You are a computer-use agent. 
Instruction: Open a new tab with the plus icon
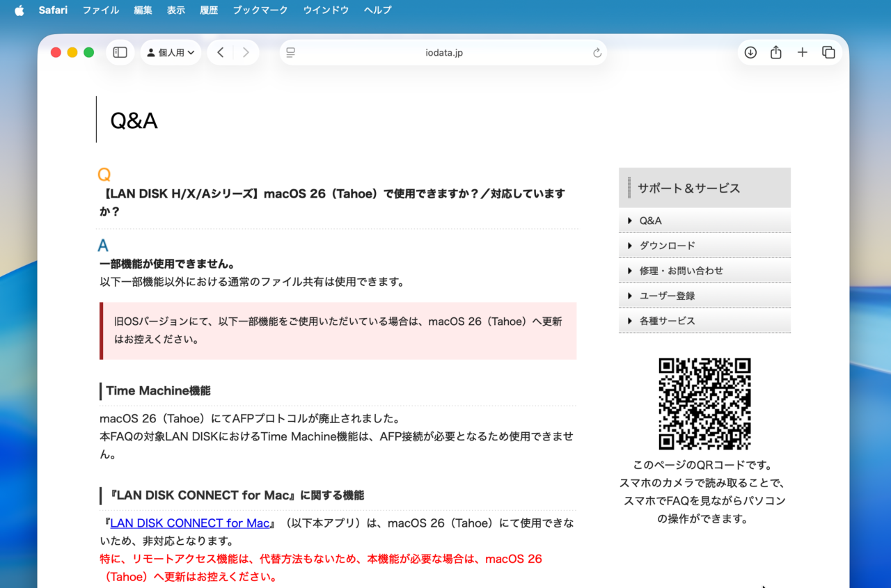click(x=802, y=52)
